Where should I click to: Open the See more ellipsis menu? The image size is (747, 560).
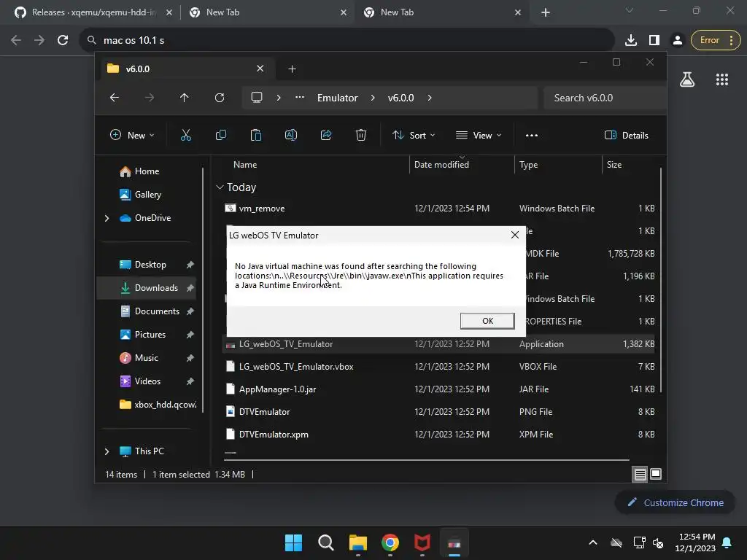coord(532,135)
